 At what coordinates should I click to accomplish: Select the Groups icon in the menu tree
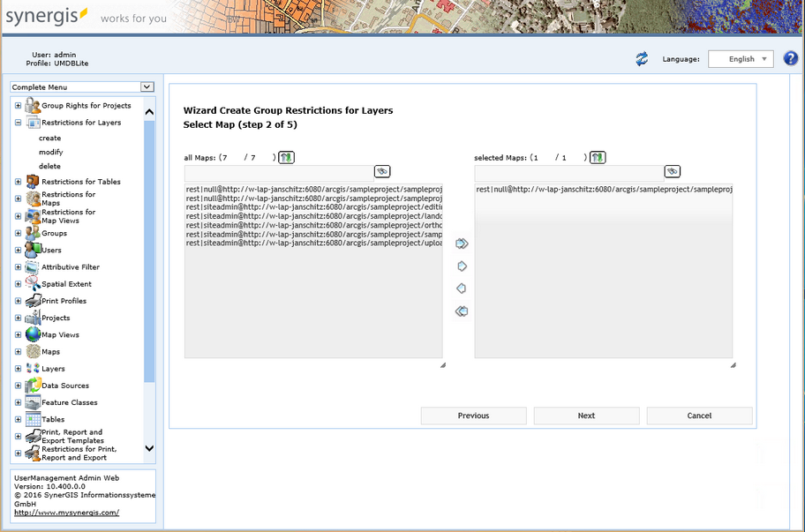[32, 234]
